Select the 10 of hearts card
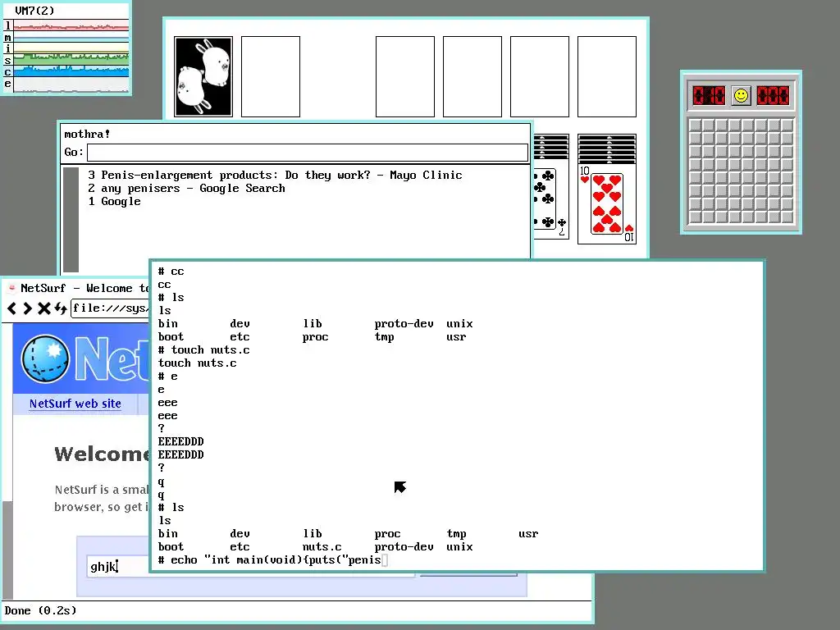The image size is (840, 630). (607, 203)
